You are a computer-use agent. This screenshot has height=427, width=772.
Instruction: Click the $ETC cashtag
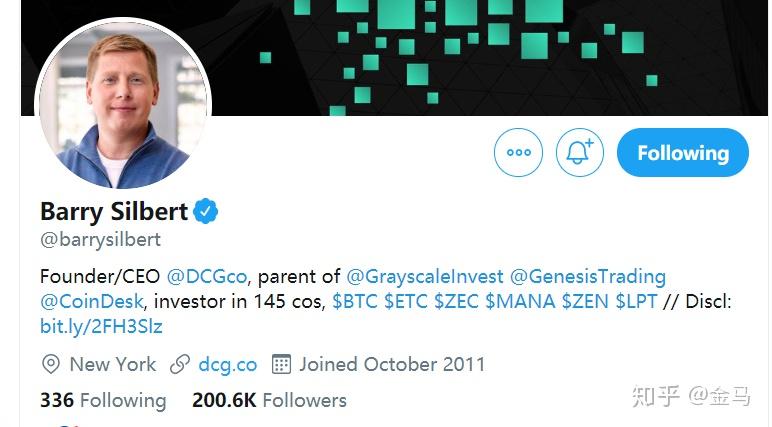coord(406,301)
